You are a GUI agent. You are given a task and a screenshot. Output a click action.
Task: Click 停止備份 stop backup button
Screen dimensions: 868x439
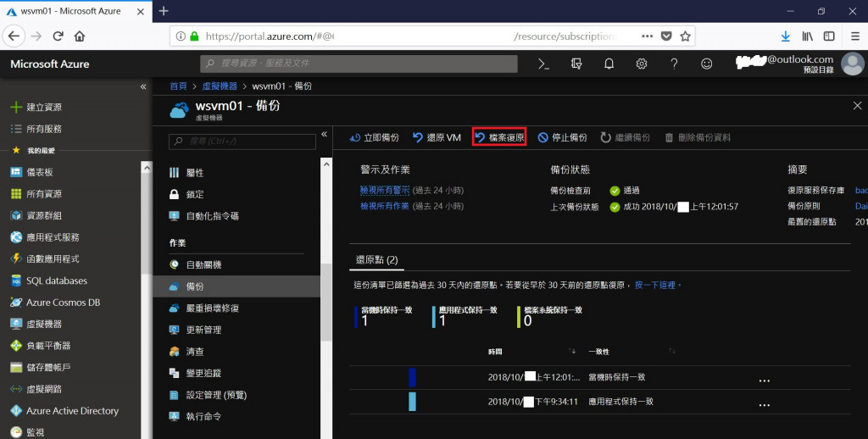pyautogui.click(x=563, y=138)
